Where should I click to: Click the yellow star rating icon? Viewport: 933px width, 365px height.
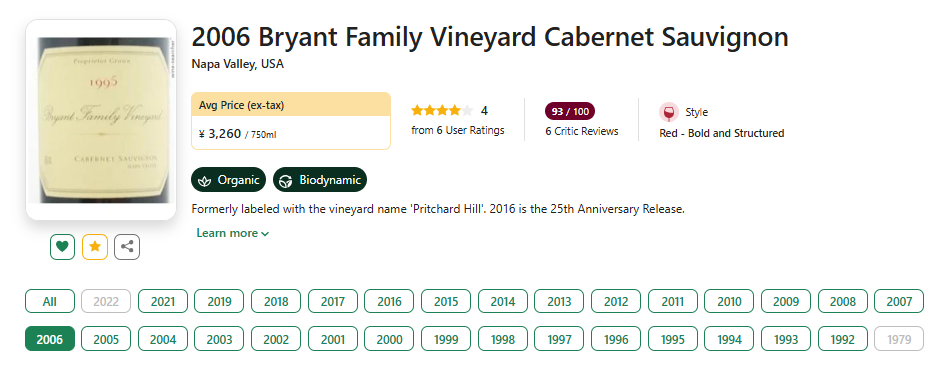95,247
